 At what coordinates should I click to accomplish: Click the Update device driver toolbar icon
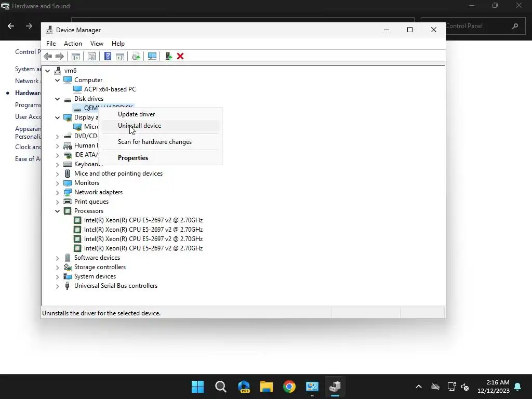tap(136, 56)
